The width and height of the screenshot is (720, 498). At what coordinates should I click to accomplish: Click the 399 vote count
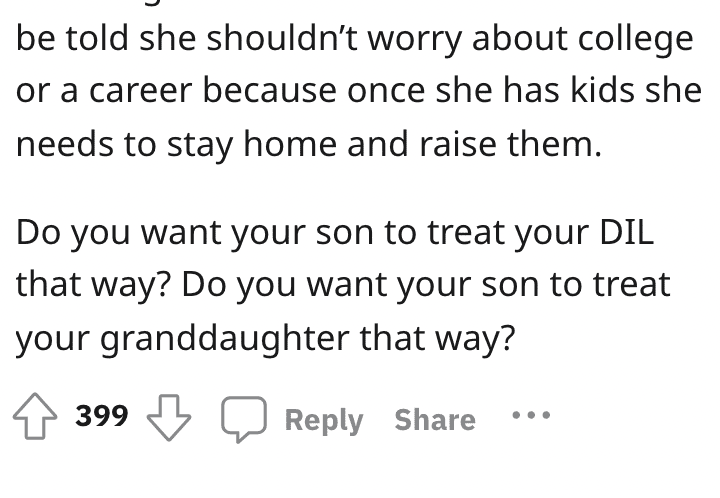[101, 416]
